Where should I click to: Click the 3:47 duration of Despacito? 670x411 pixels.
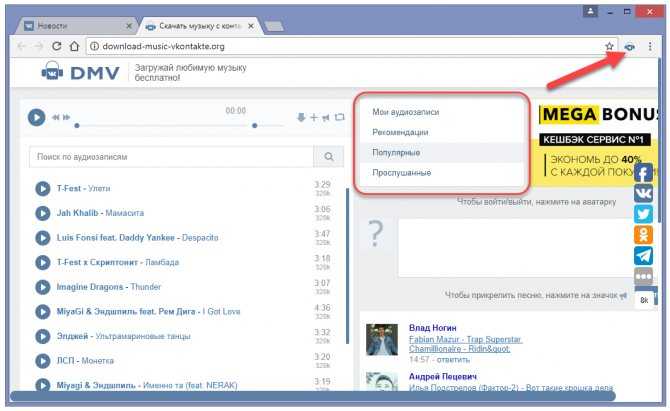tap(322, 234)
